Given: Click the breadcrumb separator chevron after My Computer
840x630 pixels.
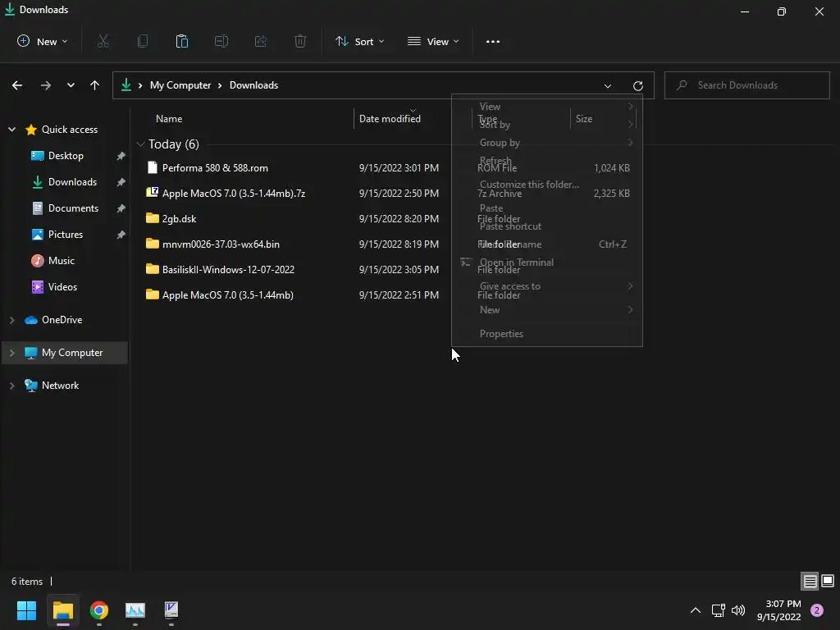Looking at the screenshot, I should coord(220,85).
